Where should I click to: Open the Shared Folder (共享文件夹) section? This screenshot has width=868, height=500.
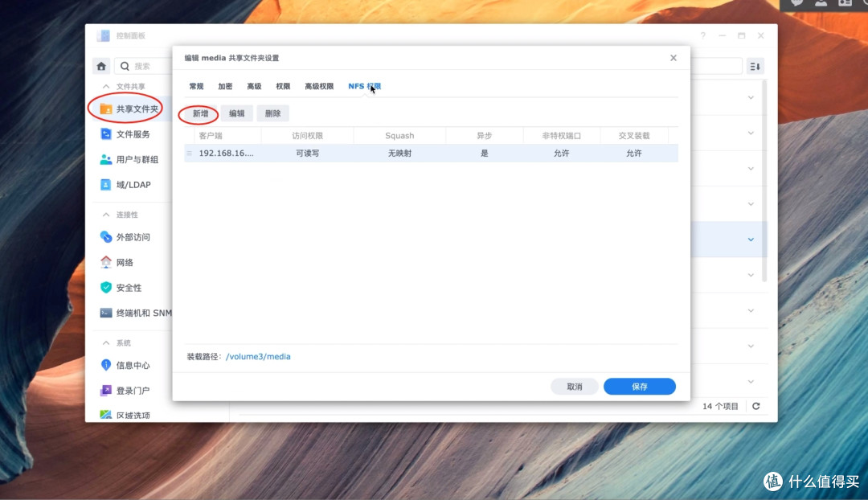pos(129,109)
